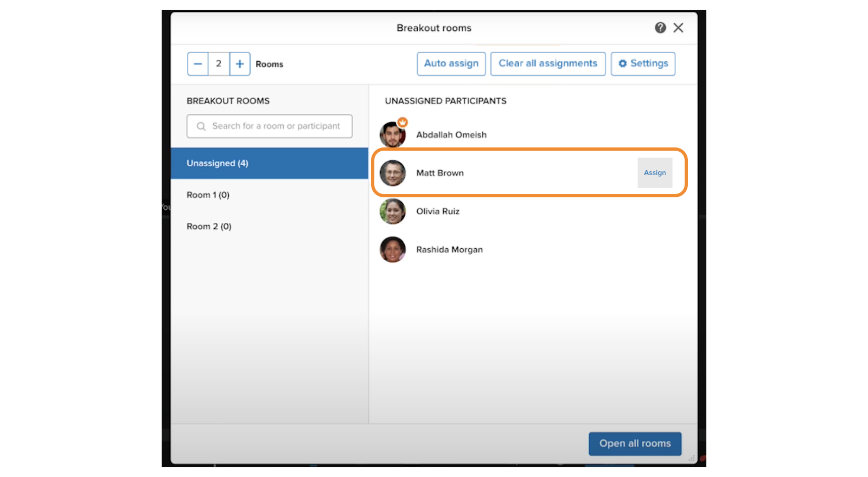Click Clear all assignments
868x477 pixels.
tap(548, 64)
